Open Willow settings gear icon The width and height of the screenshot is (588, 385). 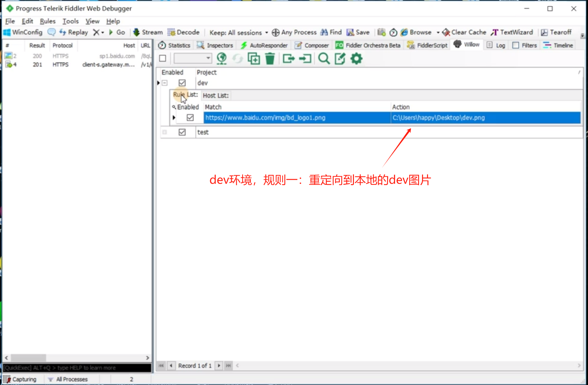pos(357,58)
